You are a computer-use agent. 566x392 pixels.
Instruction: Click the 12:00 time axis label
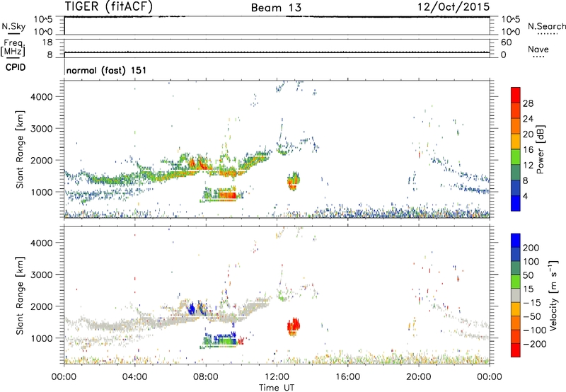tap(277, 377)
